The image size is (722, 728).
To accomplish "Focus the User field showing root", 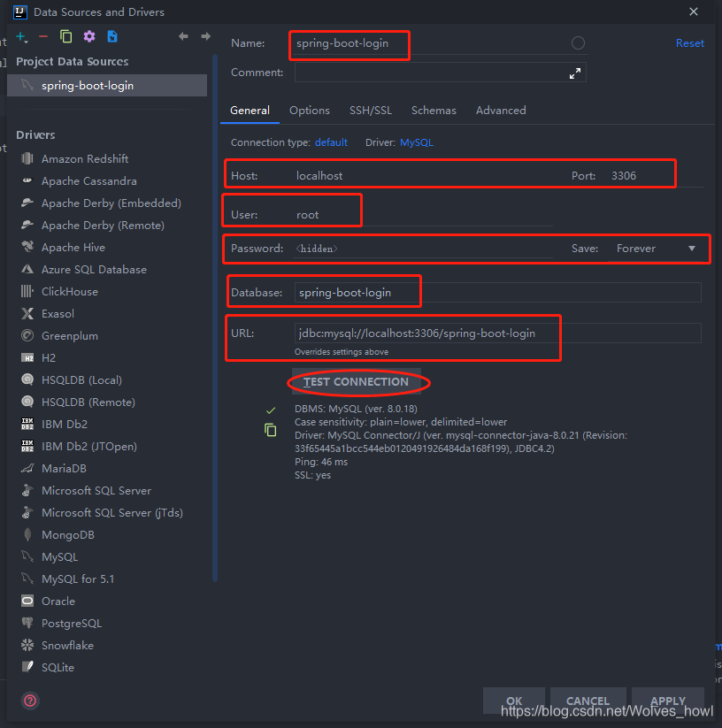I will tap(423, 215).
